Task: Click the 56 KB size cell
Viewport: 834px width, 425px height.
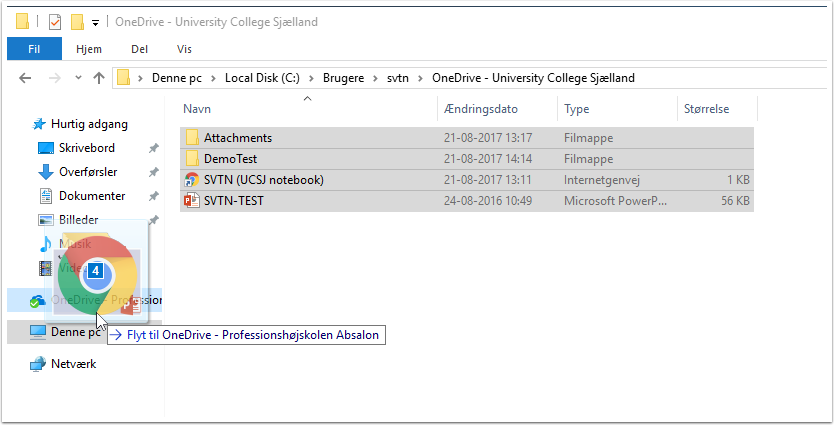Action: 735,201
